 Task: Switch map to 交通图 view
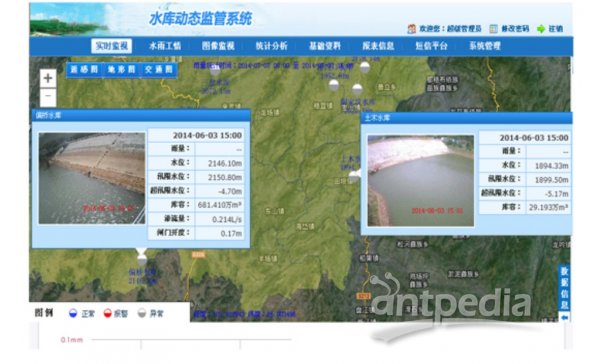pos(159,69)
